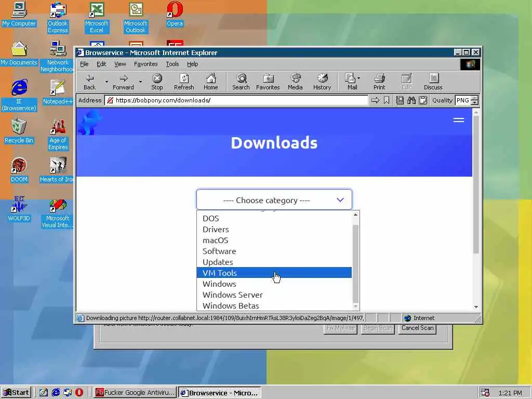The height and width of the screenshot is (399, 532).
Task: Click the Opera quick launch icon
Action: click(x=79, y=393)
